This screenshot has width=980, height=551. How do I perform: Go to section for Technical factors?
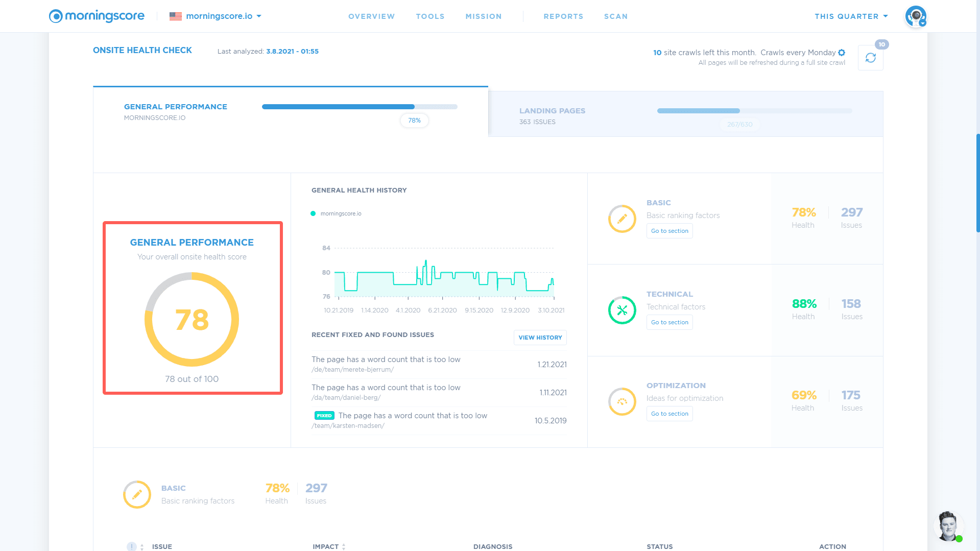click(670, 322)
